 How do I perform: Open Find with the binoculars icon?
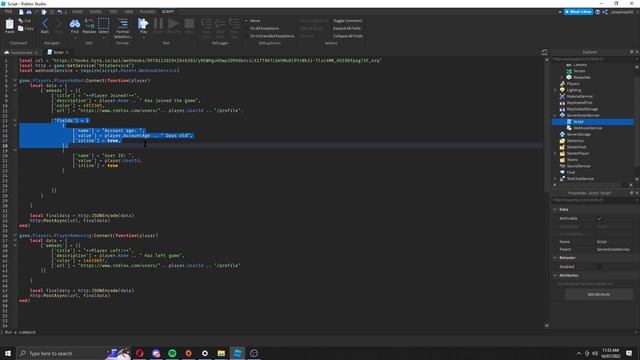coord(75,25)
